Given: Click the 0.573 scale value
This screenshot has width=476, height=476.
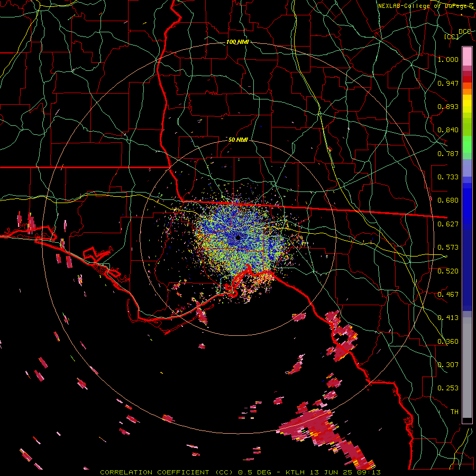Looking at the screenshot, I should click(x=448, y=248).
